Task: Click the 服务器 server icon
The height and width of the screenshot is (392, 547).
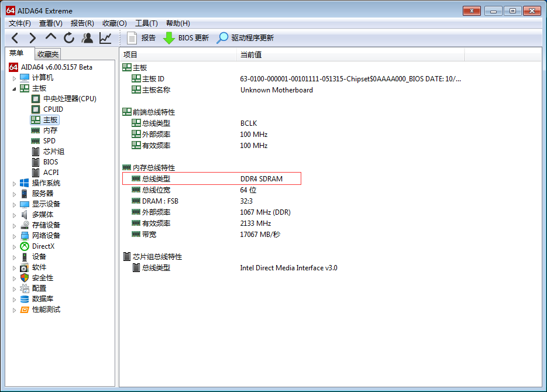Action: click(25, 194)
